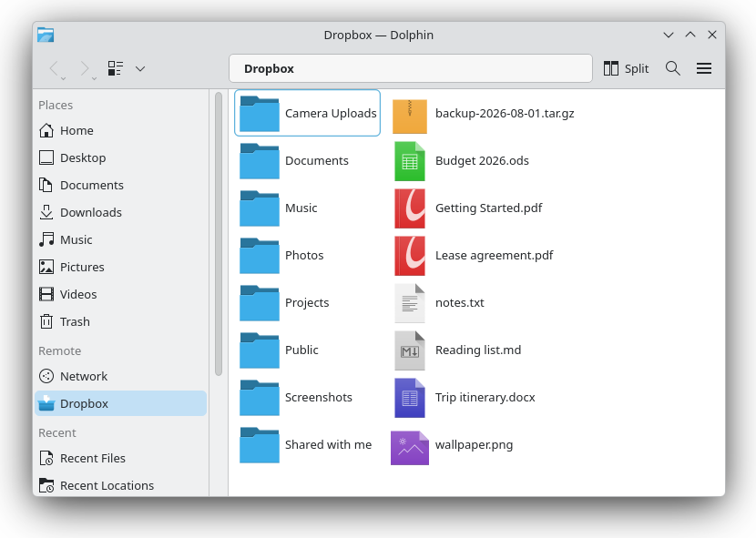Click the Places panel scrollbar

[x=219, y=234]
